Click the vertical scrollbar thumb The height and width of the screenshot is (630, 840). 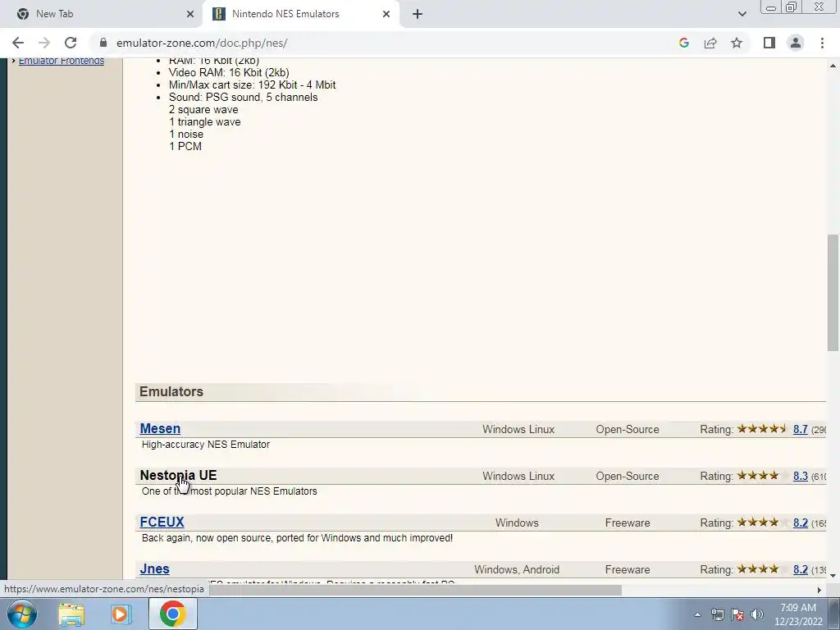[833, 293]
